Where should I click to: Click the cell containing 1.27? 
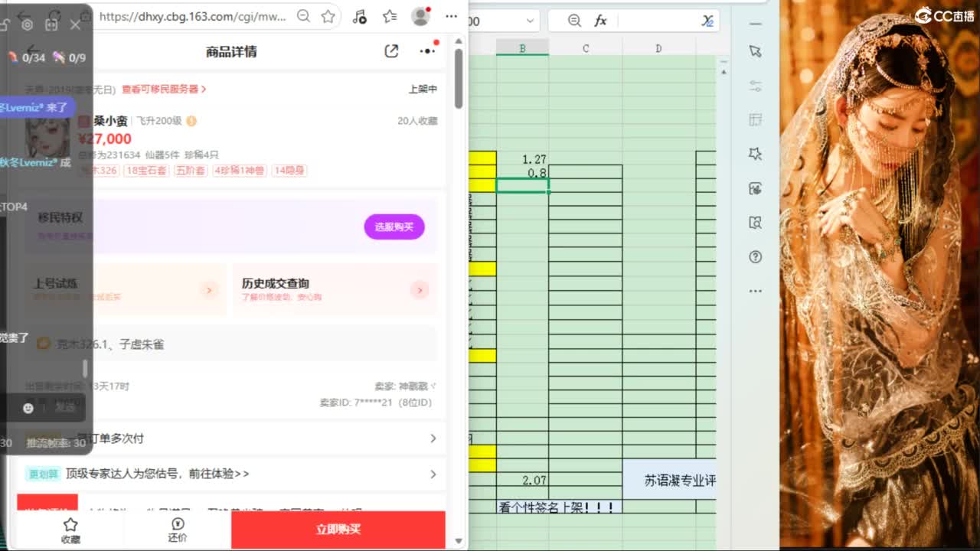coord(522,158)
